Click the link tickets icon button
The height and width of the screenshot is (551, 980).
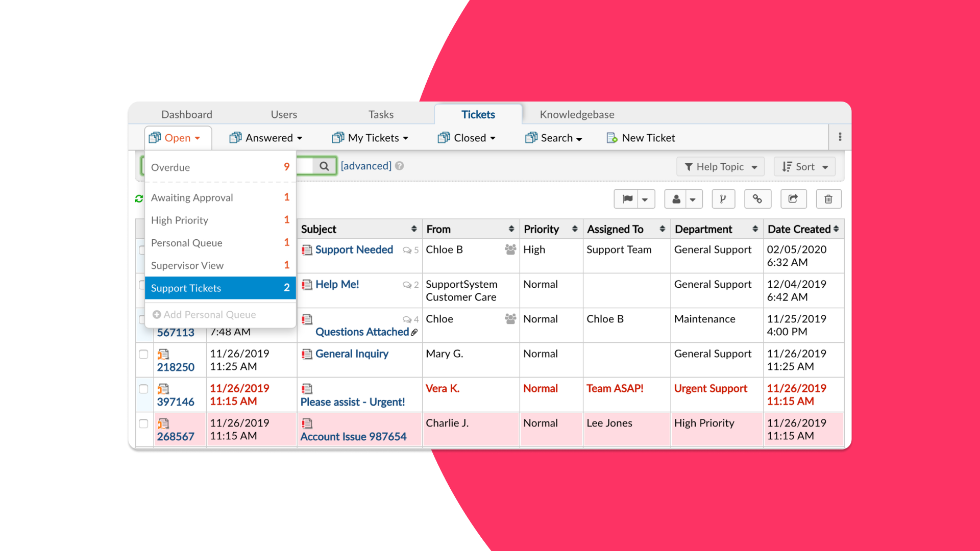point(757,199)
